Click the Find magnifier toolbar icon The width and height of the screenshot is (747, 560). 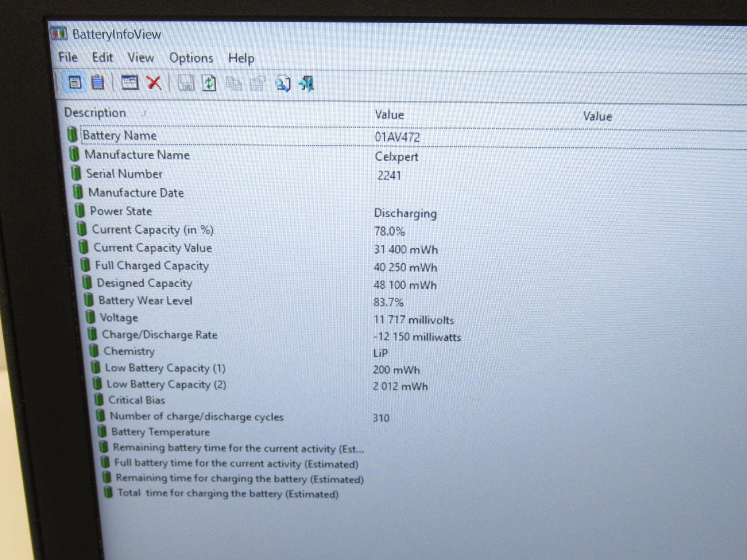point(283,84)
